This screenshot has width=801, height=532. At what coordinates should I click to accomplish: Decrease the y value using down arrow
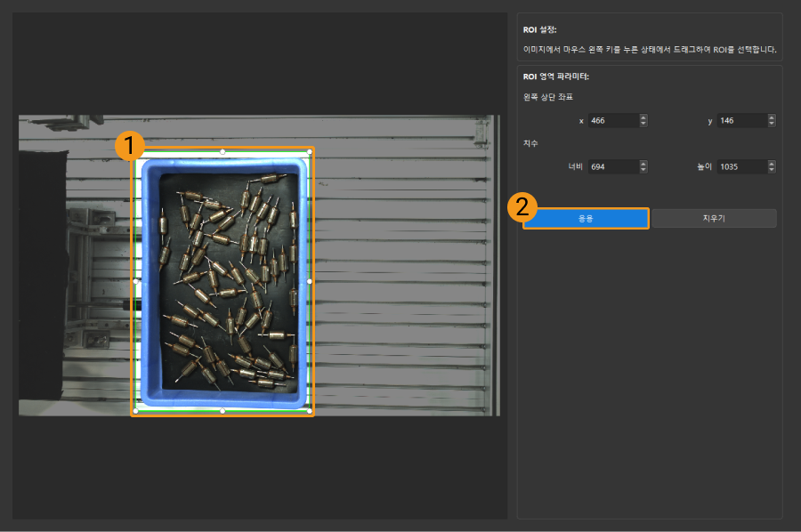coord(772,124)
